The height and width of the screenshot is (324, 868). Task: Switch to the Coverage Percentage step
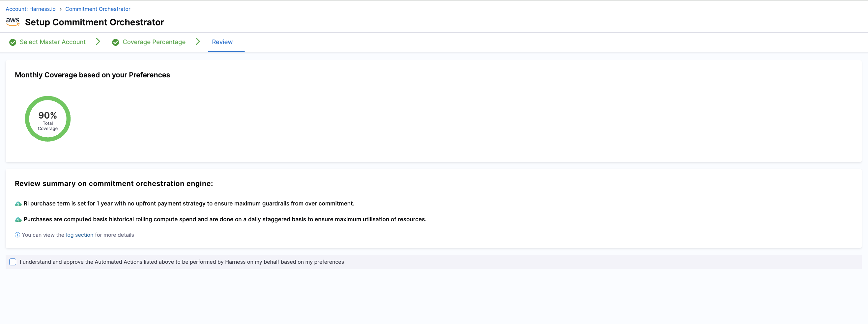tap(154, 42)
